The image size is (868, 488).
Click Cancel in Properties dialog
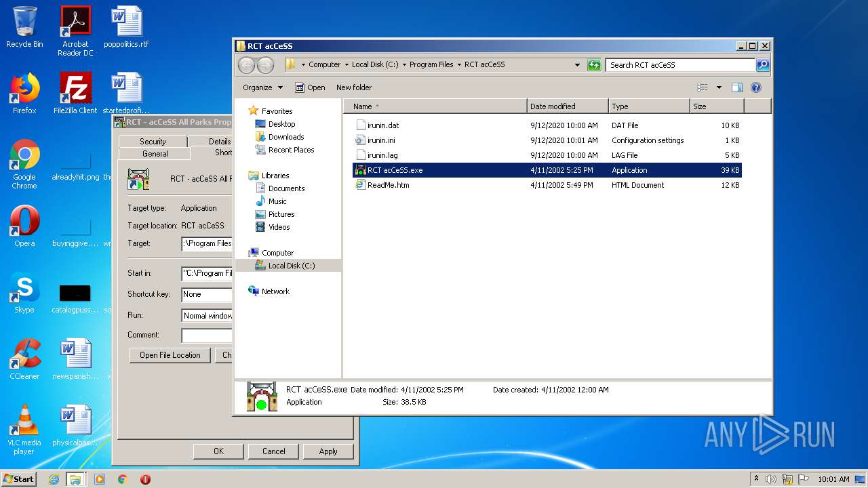point(273,451)
